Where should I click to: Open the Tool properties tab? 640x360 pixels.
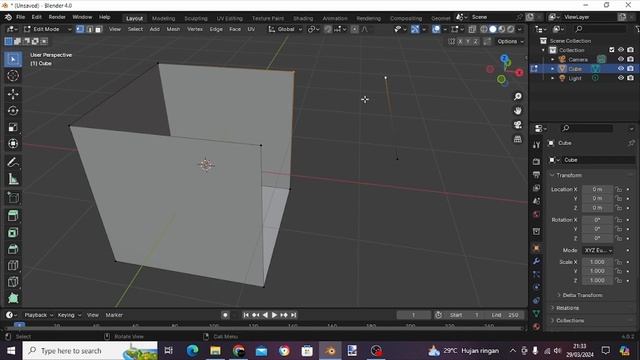coord(536,145)
